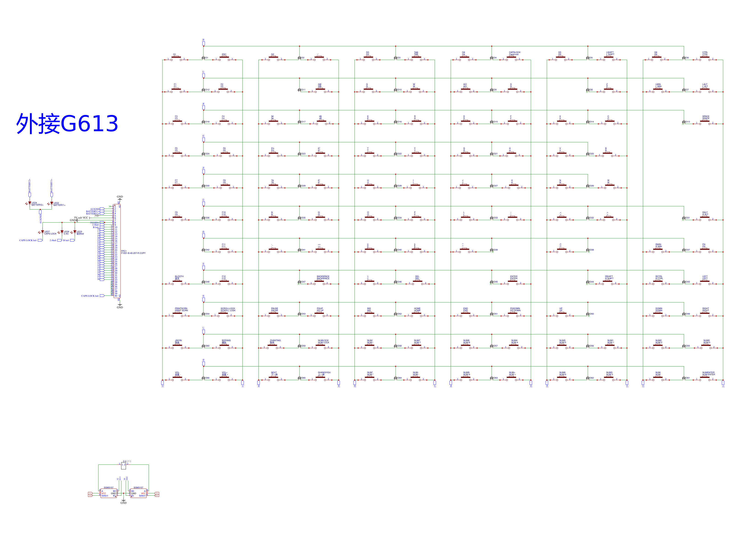Image resolution: width=756 pixels, height=535 pixels.
Task: Select the left SGM3157 chip symbol
Action: (108, 493)
